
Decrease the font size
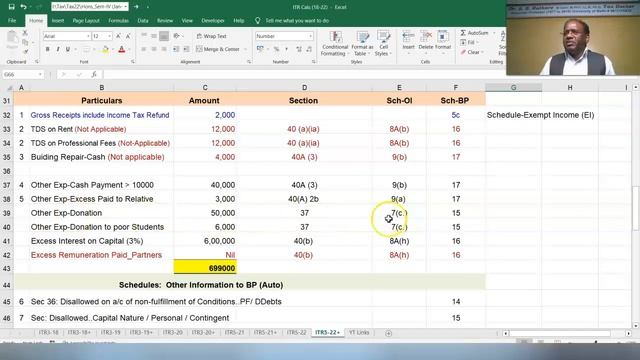[128, 36]
